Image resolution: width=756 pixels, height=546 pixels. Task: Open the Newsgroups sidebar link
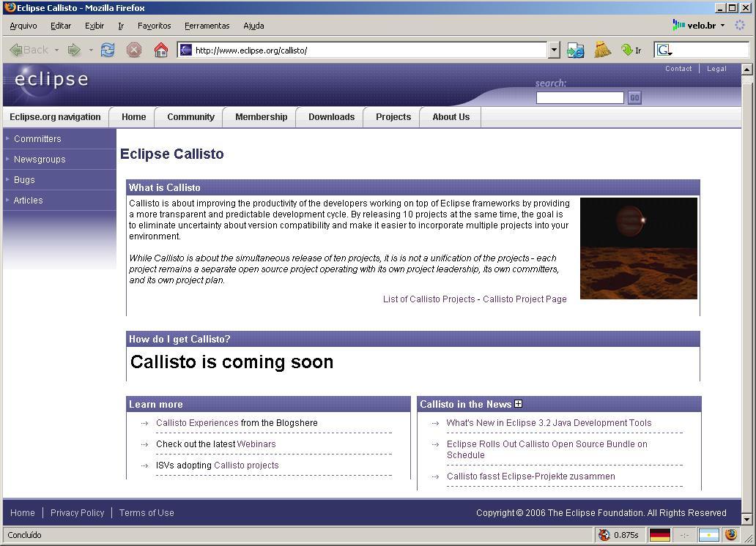click(40, 159)
